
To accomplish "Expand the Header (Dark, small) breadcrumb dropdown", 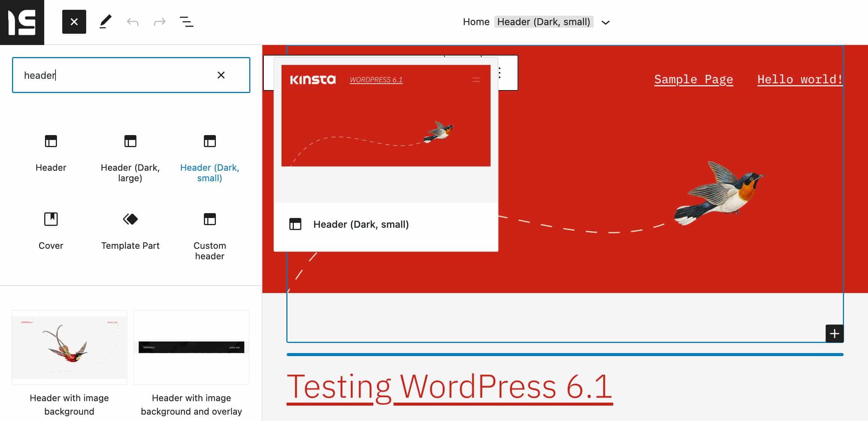I will pyautogui.click(x=606, y=22).
